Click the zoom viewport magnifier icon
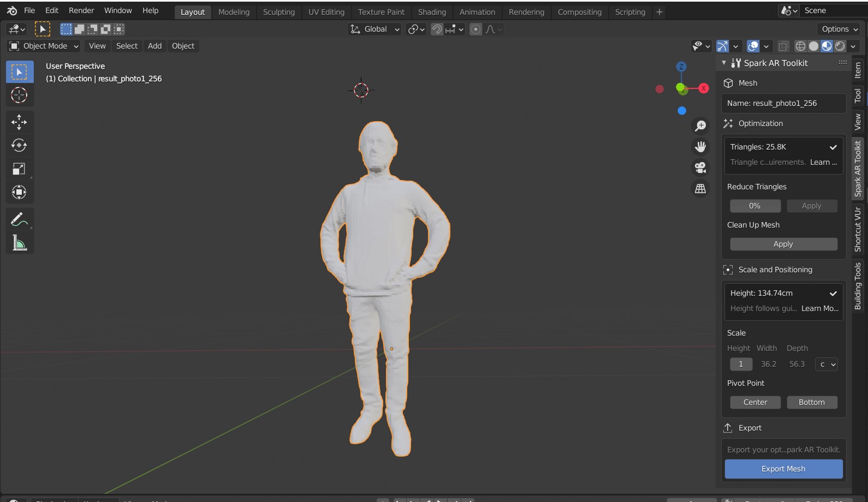The height and width of the screenshot is (502, 868). pos(700,126)
